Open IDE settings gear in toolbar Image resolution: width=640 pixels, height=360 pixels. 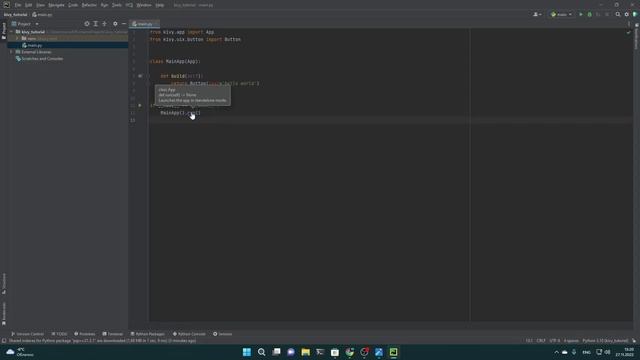[x=627, y=15]
